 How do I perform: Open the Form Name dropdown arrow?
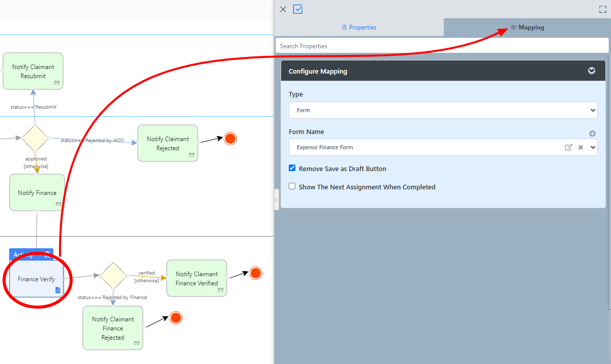[x=593, y=147]
